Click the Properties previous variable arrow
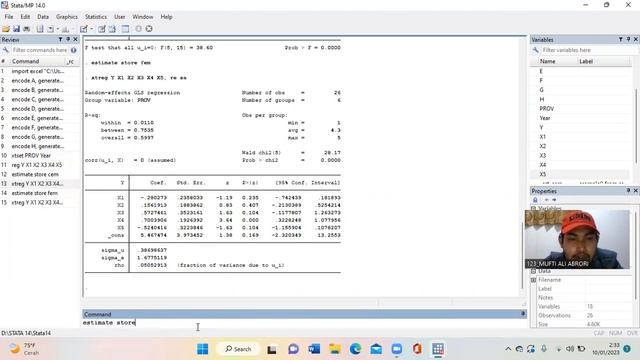Screen dimensions: 640x360 [546, 200]
